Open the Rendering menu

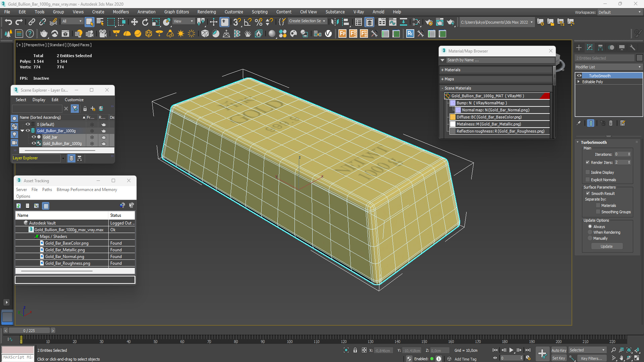[207, 12]
